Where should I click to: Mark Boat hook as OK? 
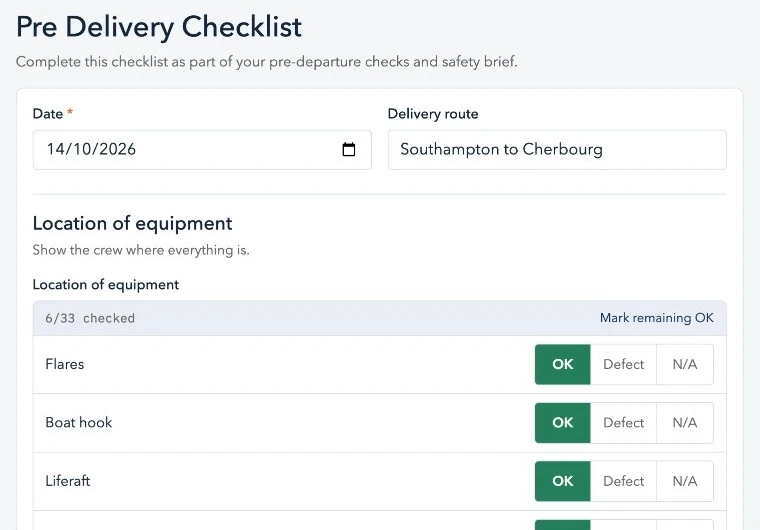563,422
